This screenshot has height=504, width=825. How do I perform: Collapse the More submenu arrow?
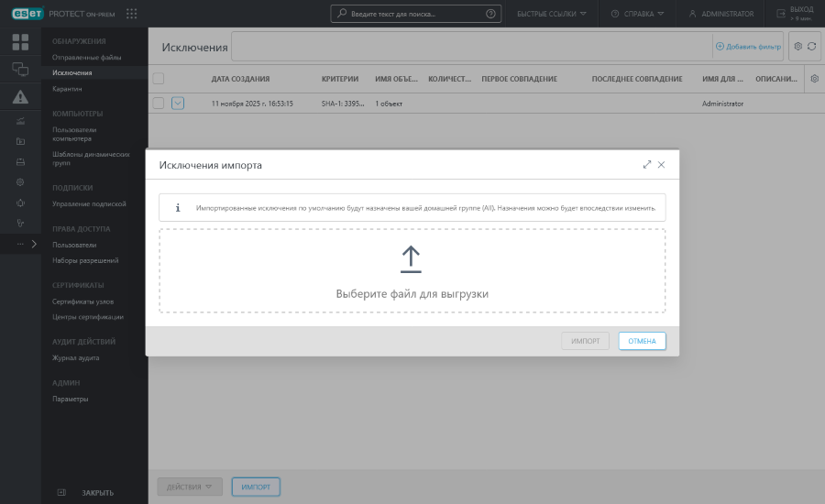coord(34,244)
